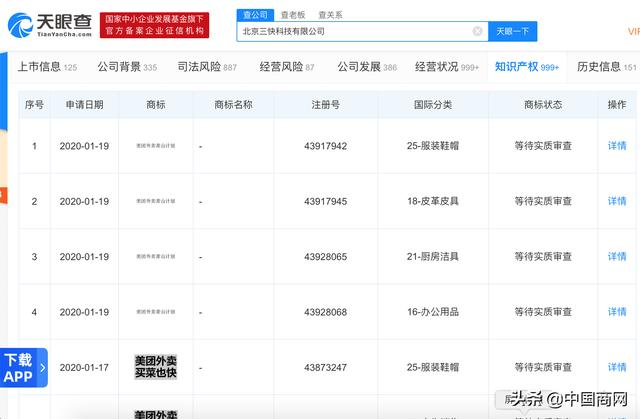Click 详情 link for registration 43928065
This screenshot has width=640, height=419.
point(617,257)
